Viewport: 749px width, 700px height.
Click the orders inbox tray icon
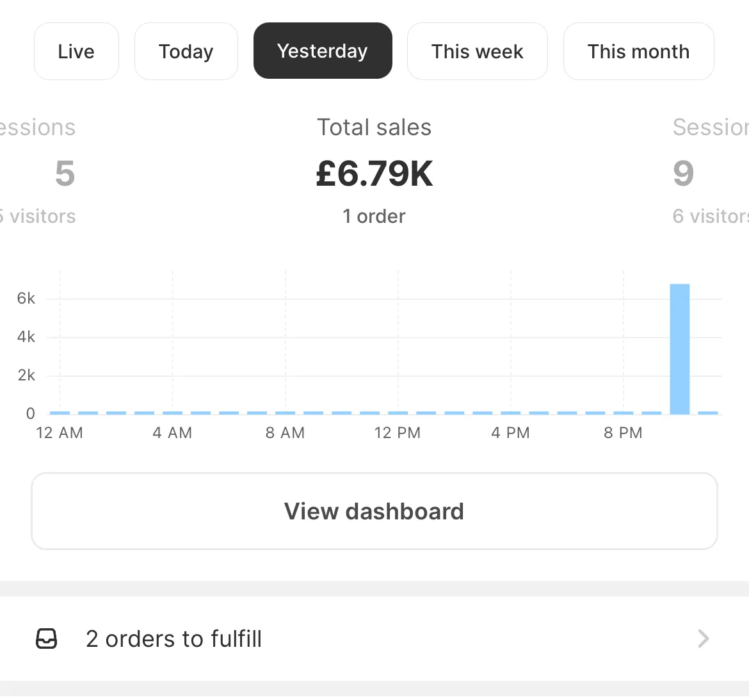tap(46, 639)
